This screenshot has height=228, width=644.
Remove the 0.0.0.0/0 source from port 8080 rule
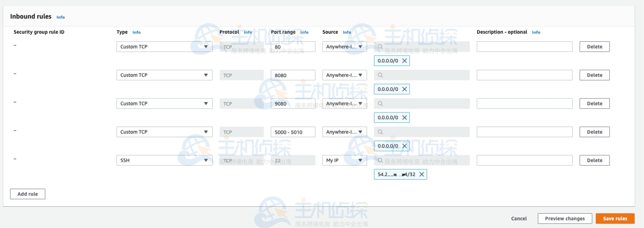(x=405, y=89)
